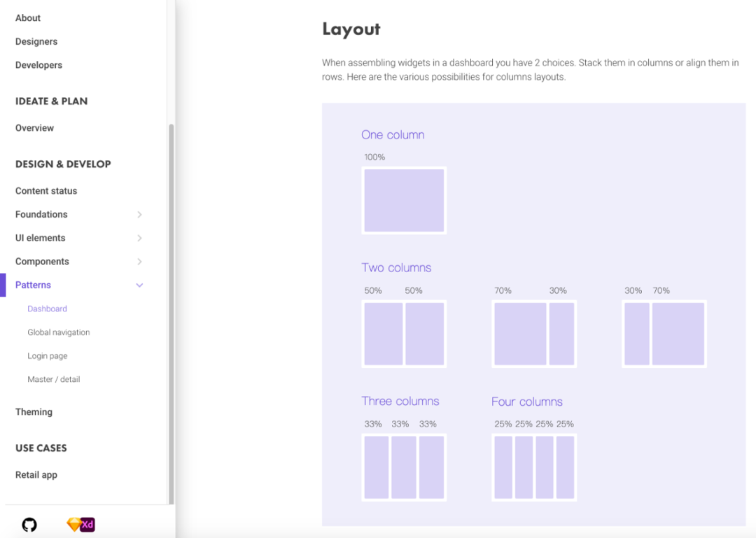756x538 pixels.
Task: Navigate to the Designers page
Action: (36, 41)
